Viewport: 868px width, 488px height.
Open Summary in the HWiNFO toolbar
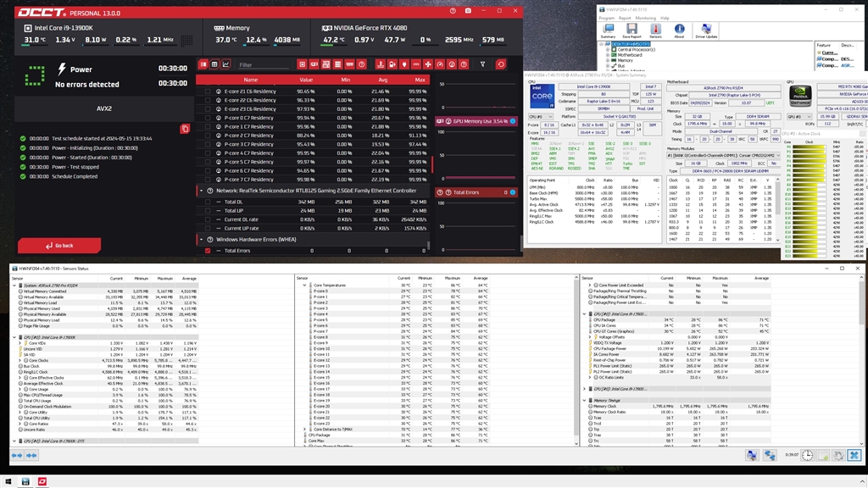coord(609,31)
